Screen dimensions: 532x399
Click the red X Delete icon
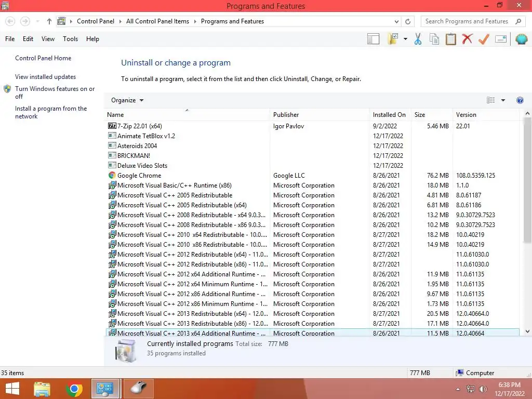(467, 39)
